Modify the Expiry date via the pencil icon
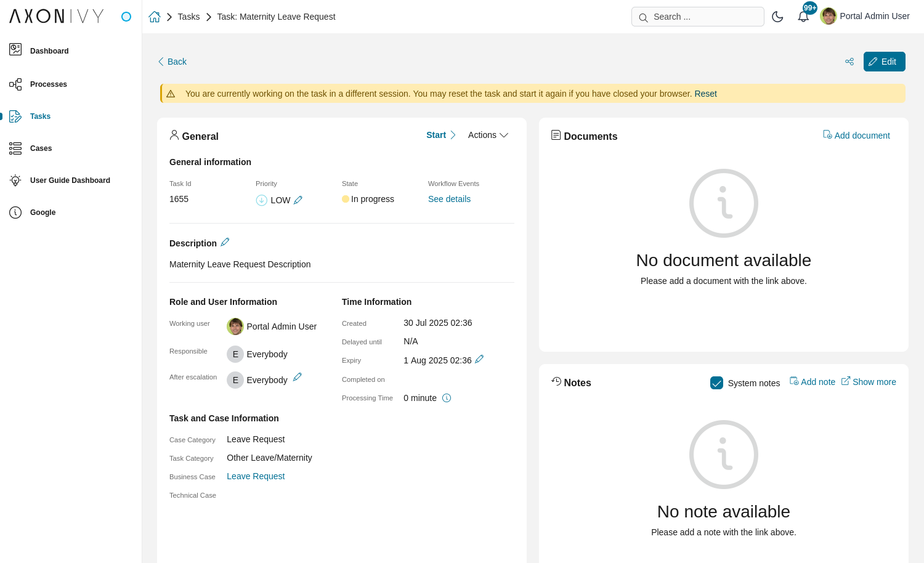Image resolution: width=924 pixels, height=563 pixels. pos(479,359)
